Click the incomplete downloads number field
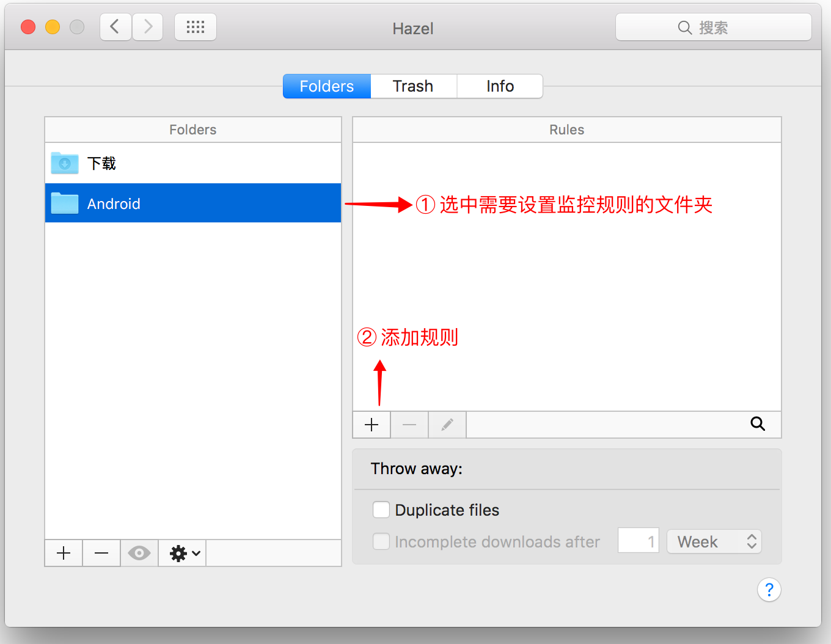Viewport: 831px width, 644px height. [x=638, y=541]
